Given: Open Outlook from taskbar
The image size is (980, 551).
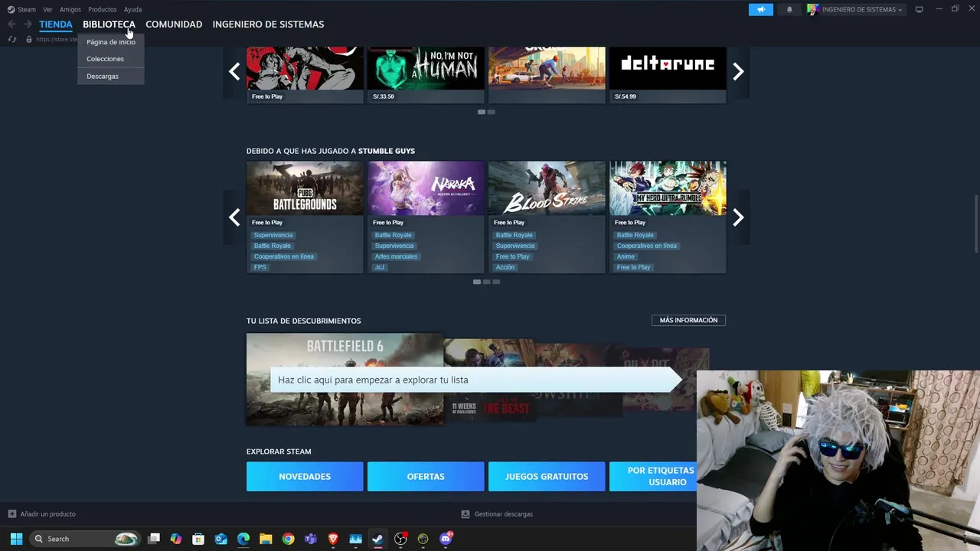Looking at the screenshot, I should pyautogui.click(x=220, y=539).
